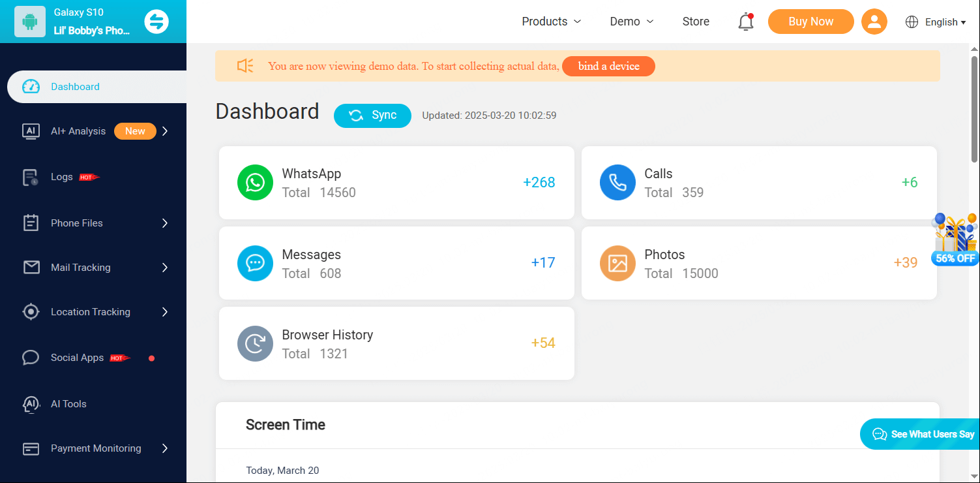Viewport: 980px width, 483px height.
Task: Click the +17 Messages count
Action: (x=543, y=263)
